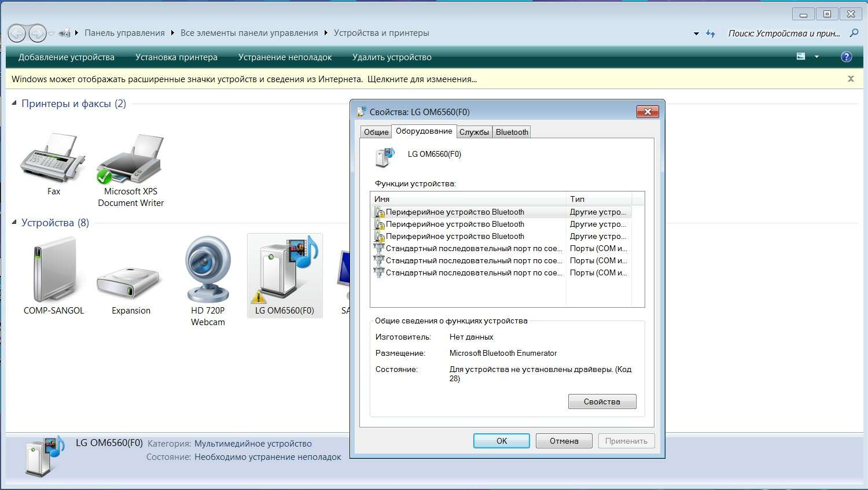This screenshot has width=868, height=490.
Task: Sort by the Тип column header
Action: (599, 198)
